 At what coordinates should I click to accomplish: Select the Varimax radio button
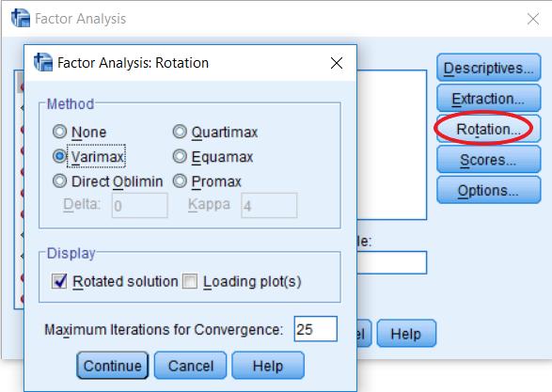pyautogui.click(x=59, y=156)
